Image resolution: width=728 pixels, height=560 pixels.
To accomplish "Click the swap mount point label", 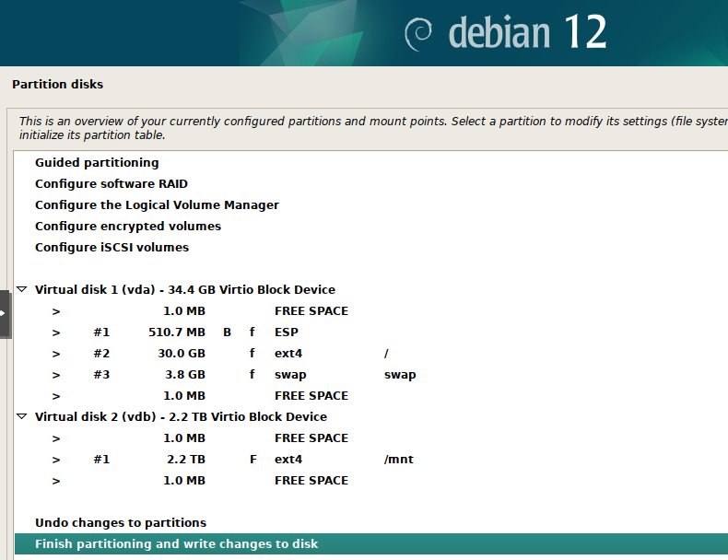I will coord(400,375).
